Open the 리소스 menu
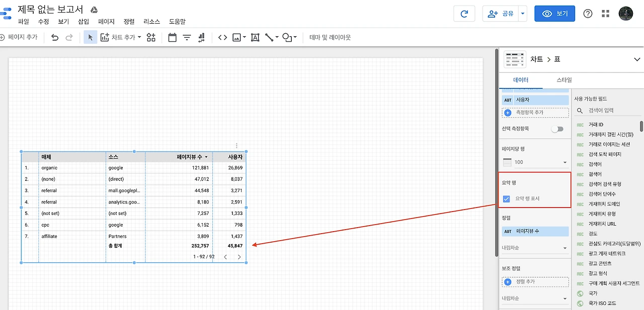Image resolution: width=644 pixels, height=310 pixels. pyautogui.click(x=151, y=22)
